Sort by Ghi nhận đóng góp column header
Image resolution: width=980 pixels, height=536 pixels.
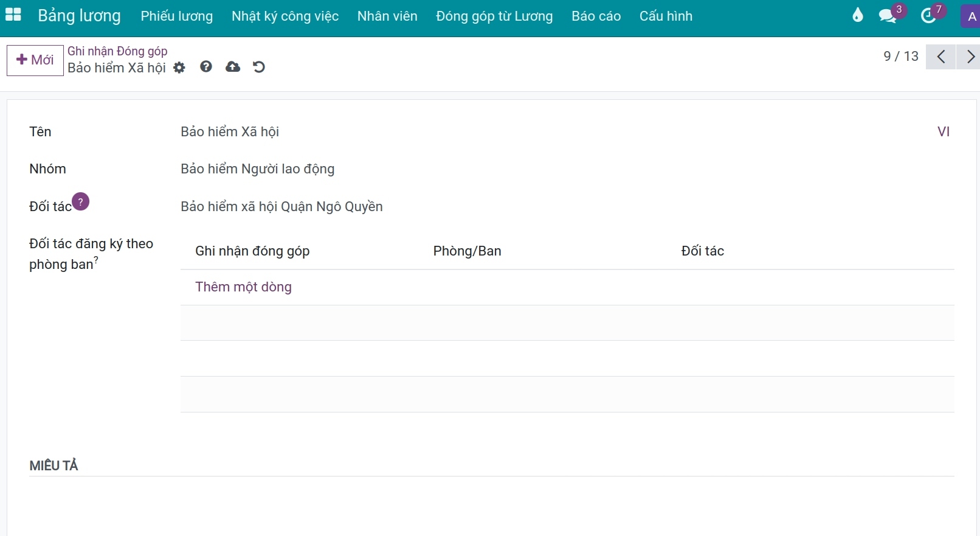point(252,251)
